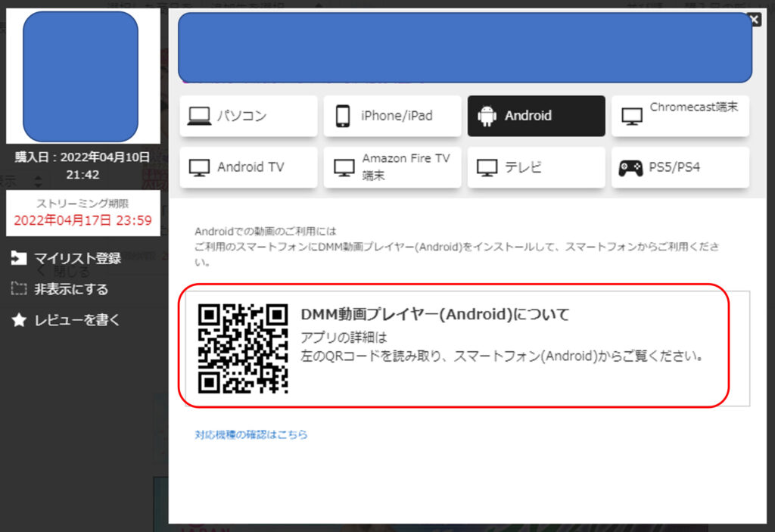Choose the Amazon Fire TV端末 tab
Image resolution: width=775 pixels, height=532 pixels.
pos(392,167)
